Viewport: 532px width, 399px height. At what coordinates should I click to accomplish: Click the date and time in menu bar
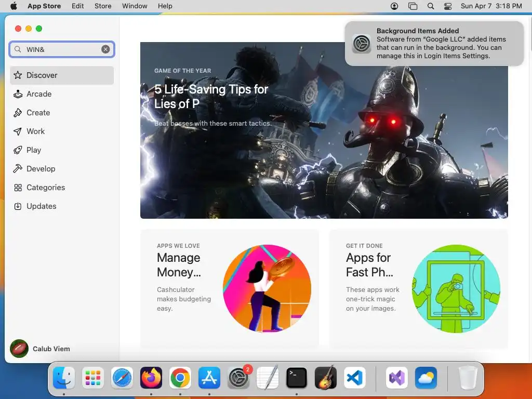tap(491, 6)
